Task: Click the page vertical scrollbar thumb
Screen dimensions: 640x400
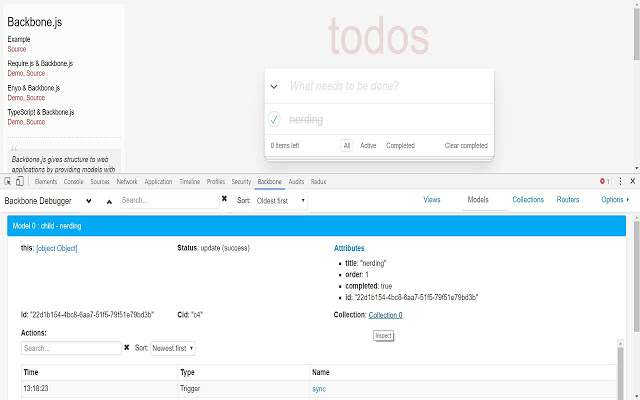Action: (x=636, y=35)
